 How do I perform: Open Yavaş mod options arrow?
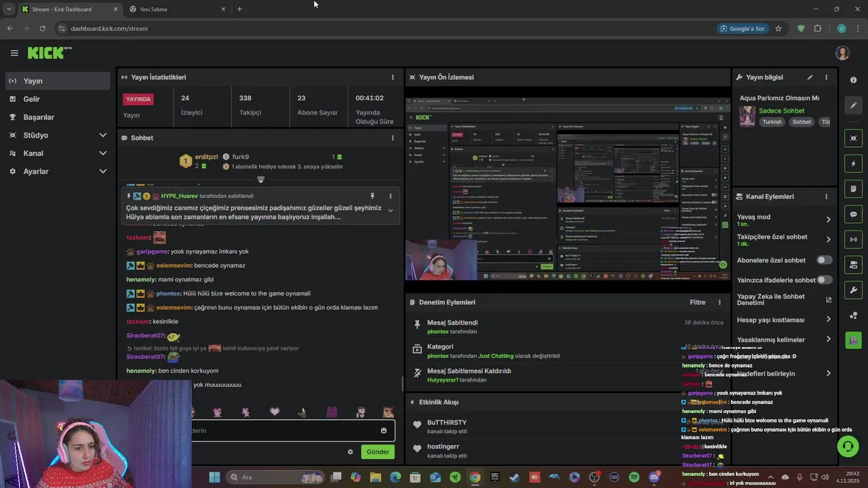pos(828,220)
